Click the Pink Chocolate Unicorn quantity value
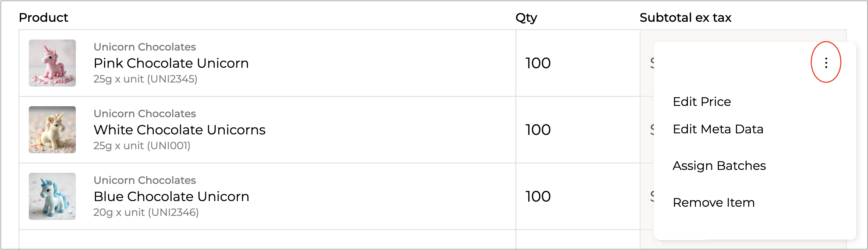This screenshot has height=250, width=868. [538, 63]
